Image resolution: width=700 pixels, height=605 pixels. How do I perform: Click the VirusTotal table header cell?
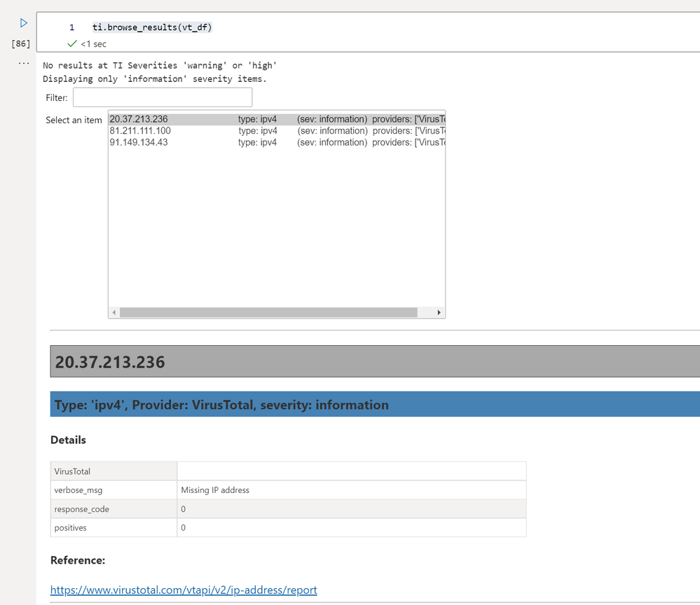click(x=114, y=471)
